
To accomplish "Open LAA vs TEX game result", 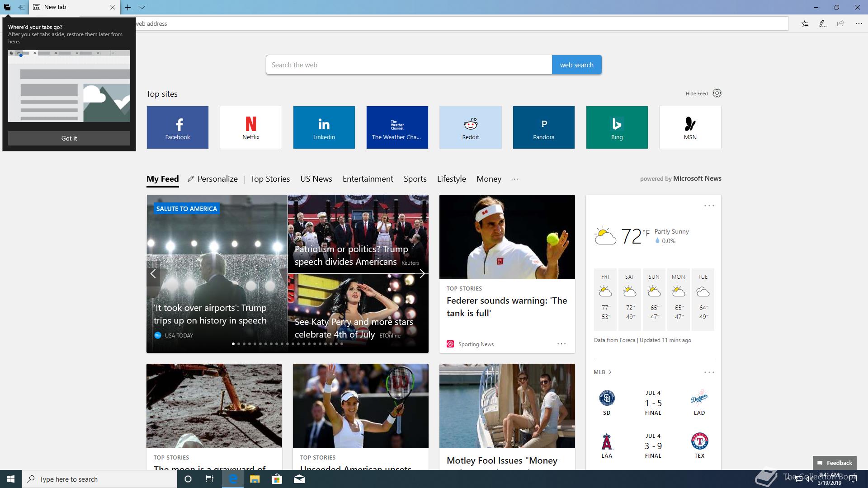I will pyautogui.click(x=653, y=446).
